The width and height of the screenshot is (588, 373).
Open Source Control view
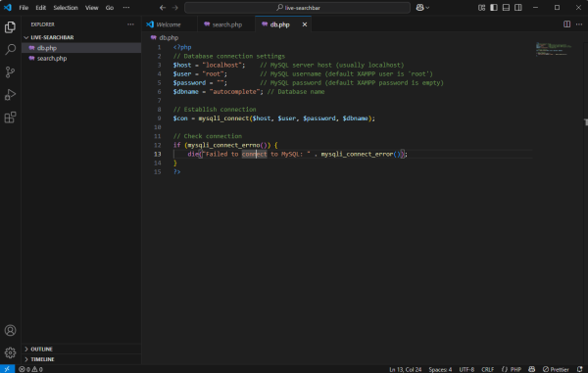(10, 71)
